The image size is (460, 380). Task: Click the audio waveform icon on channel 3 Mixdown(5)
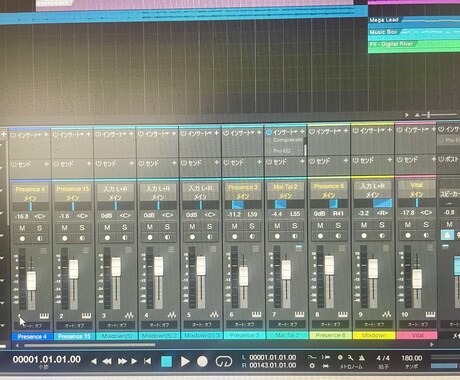click(129, 315)
